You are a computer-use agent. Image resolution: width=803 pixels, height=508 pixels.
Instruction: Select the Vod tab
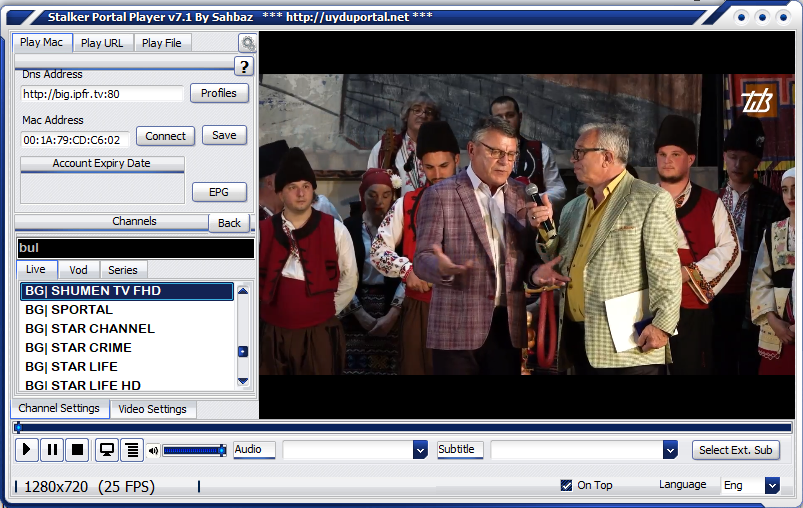78,270
